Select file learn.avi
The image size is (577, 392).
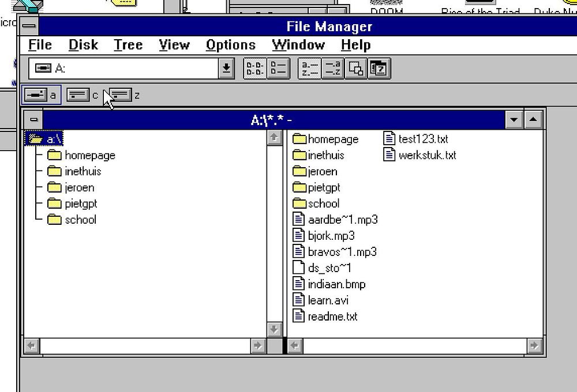[x=320, y=300]
